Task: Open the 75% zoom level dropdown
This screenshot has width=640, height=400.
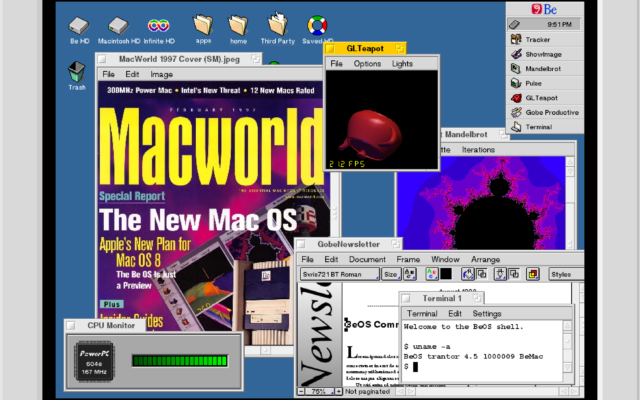Action: coord(320,391)
